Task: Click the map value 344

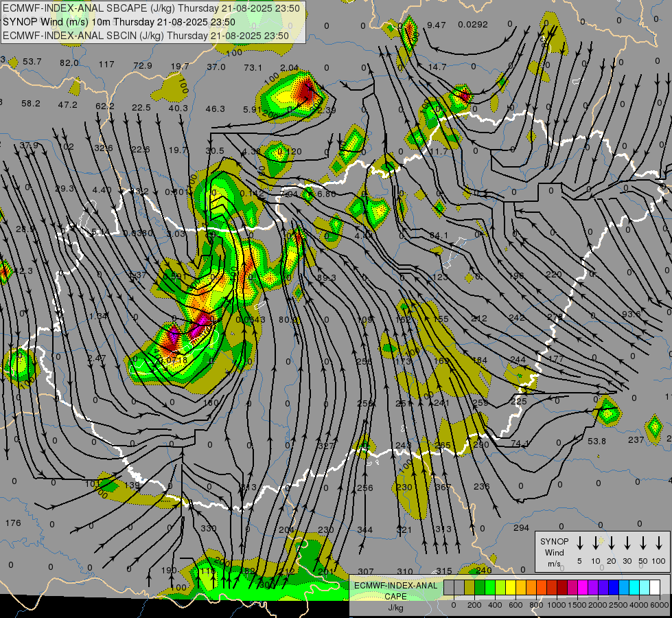Action: tap(364, 530)
